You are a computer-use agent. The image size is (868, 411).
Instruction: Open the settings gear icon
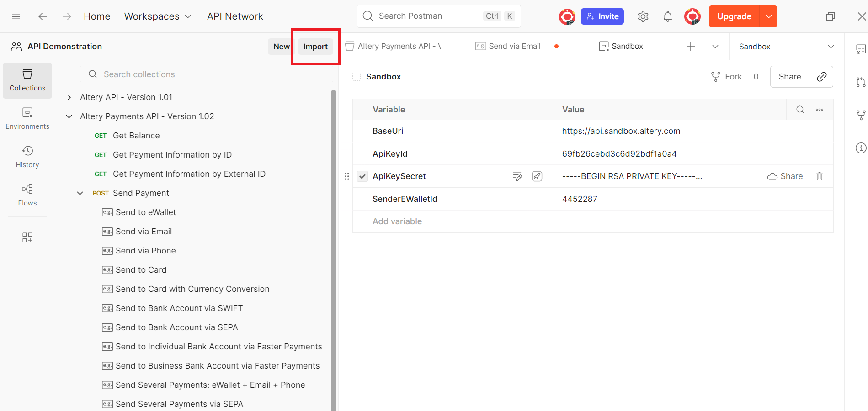[643, 16]
